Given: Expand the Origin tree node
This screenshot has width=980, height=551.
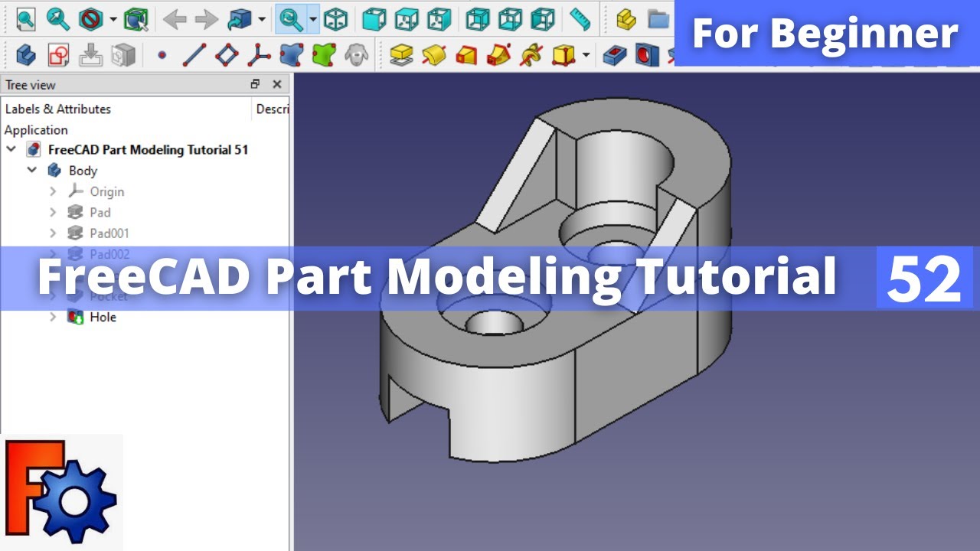Looking at the screenshot, I should pos(53,191).
